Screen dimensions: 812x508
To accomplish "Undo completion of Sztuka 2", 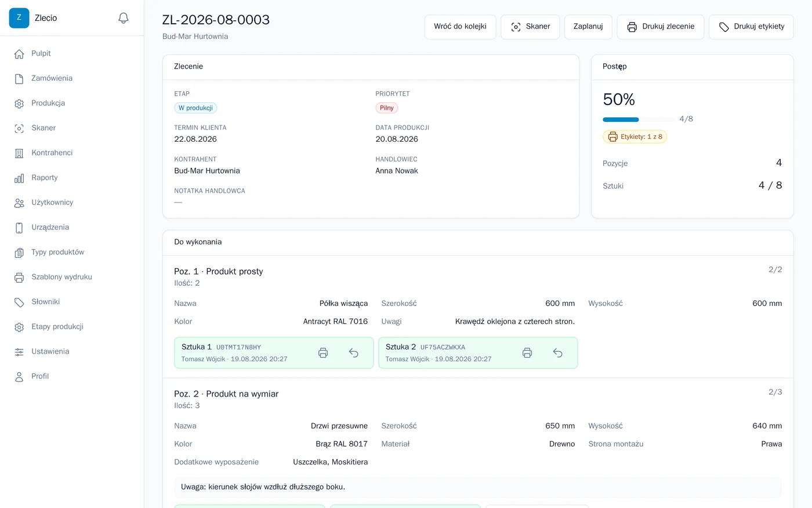I will coord(558,353).
